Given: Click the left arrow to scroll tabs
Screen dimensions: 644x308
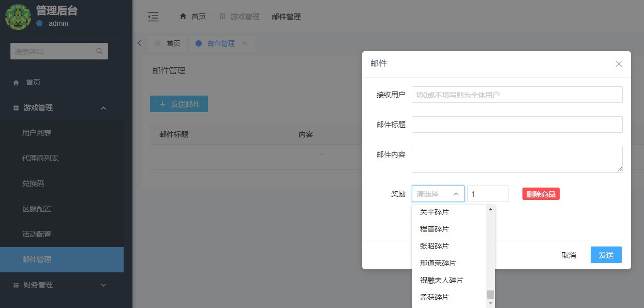Looking at the screenshot, I should point(139,43).
